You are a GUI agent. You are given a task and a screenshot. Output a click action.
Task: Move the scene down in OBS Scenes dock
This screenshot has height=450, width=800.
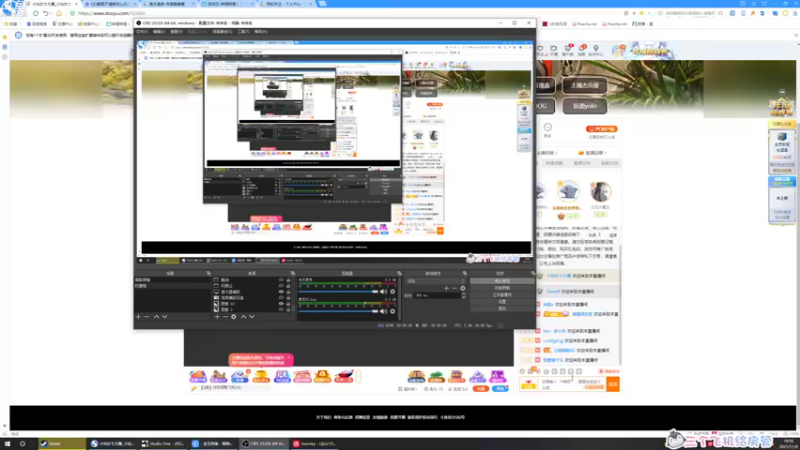(164, 317)
